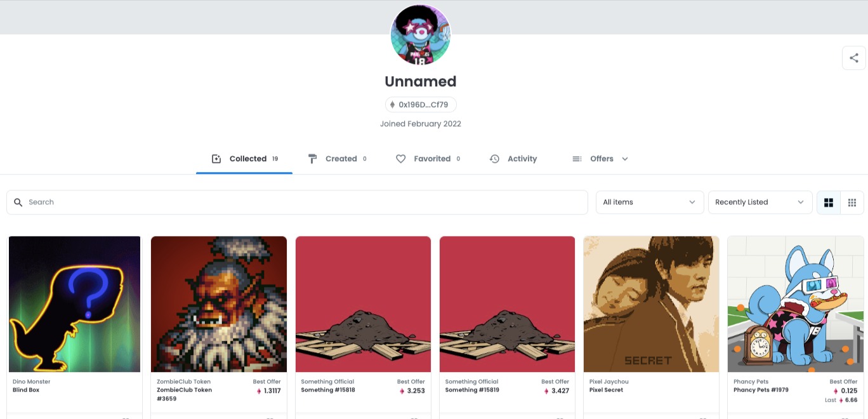
Task: Copy wallet address 0x196D...Cf79
Action: [421, 105]
